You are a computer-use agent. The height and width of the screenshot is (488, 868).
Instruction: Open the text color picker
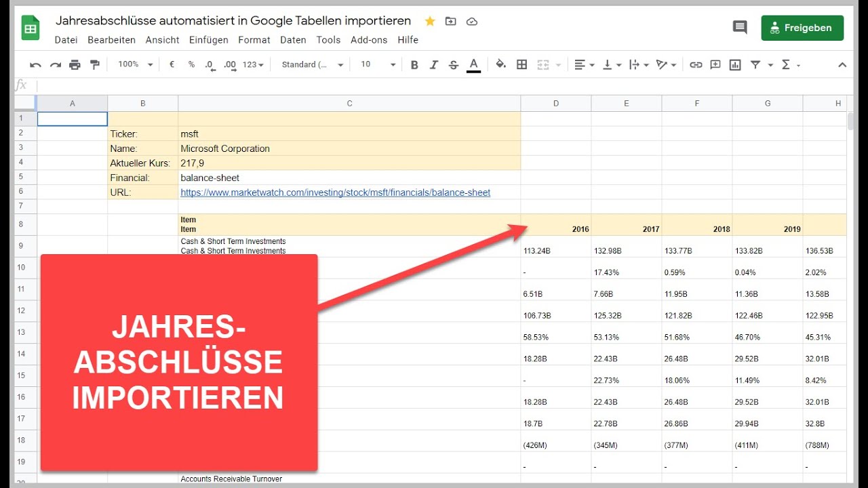[474, 64]
